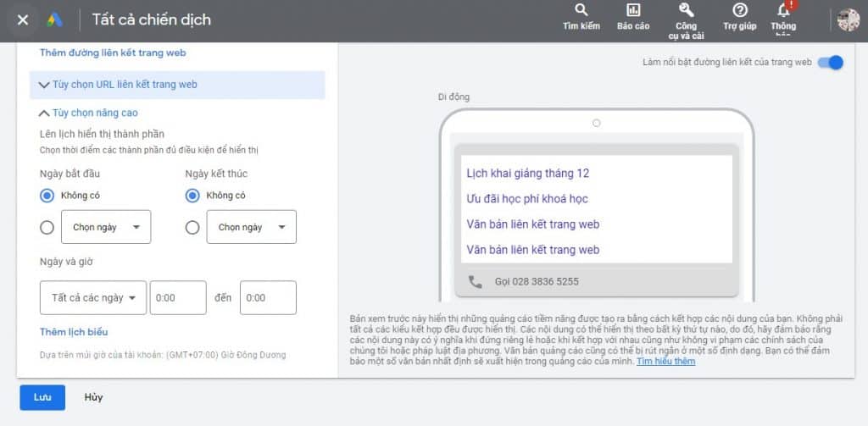Screen dimensions: 868x426
Task: Click the start time 0:00 field
Action: (x=178, y=297)
